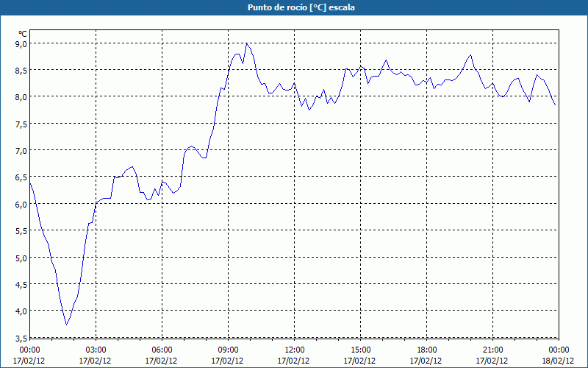
Task: Click the 6,0 y-axis label
Action: click(x=22, y=205)
